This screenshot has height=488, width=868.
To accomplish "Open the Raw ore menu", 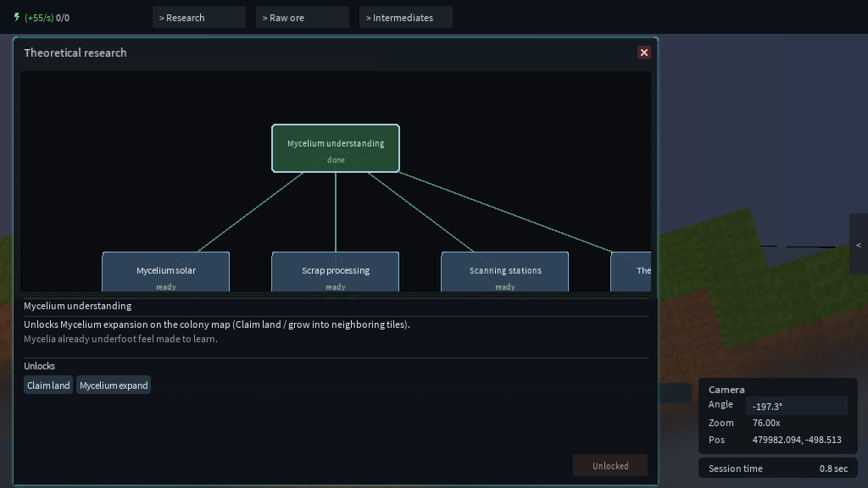I will tap(303, 17).
